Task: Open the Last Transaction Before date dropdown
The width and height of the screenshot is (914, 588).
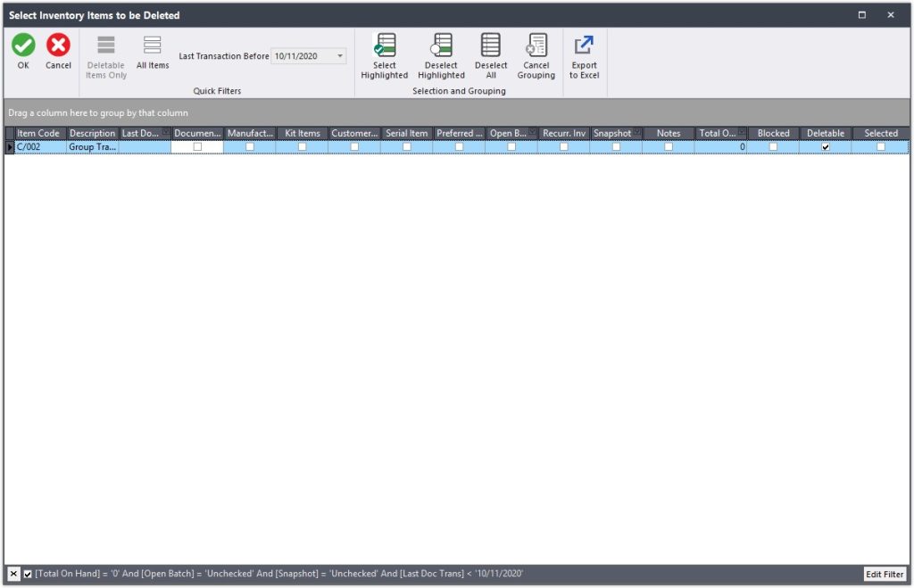Action: (340, 56)
